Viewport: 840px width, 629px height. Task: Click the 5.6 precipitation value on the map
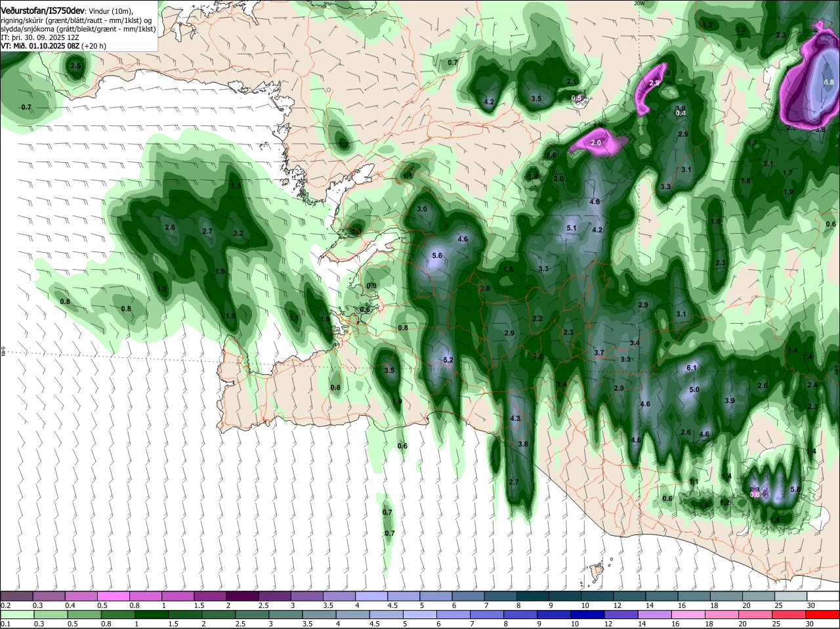(438, 255)
